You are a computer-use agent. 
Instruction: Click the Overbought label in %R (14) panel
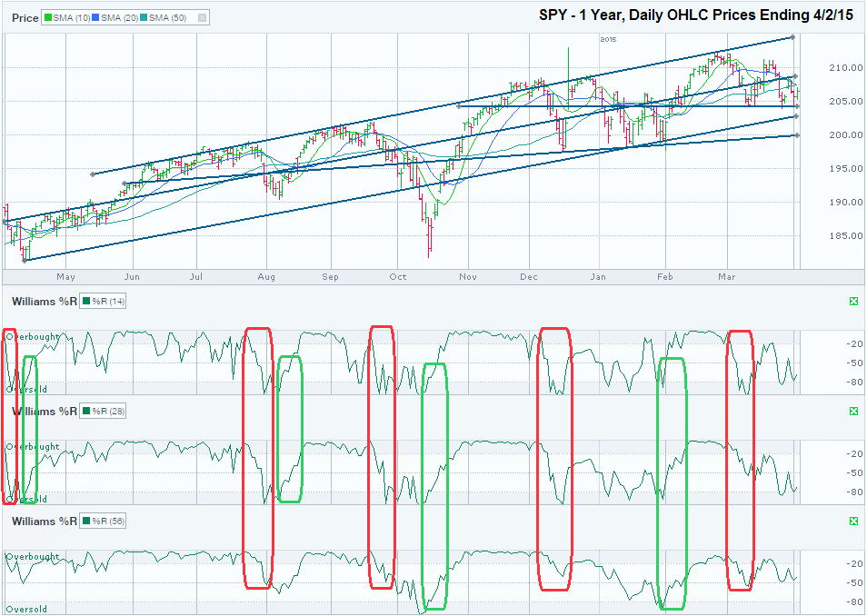[x=32, y=336]
